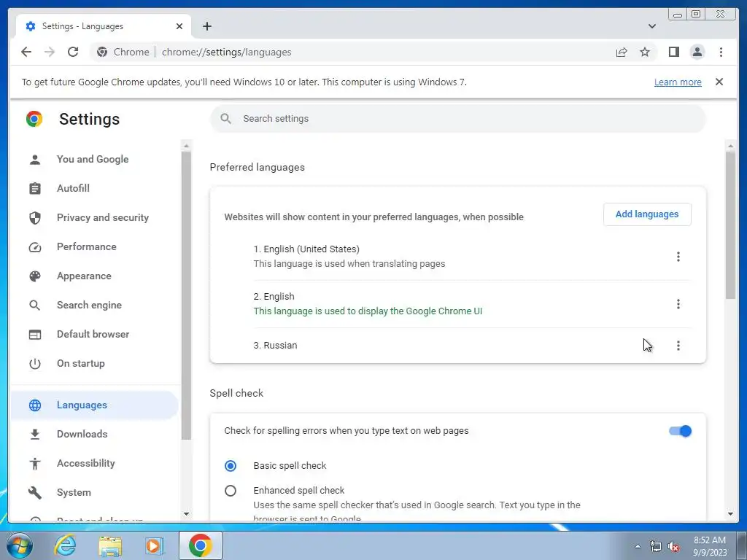
Task: Open a new tab with plus icon
Action: (206, 26)
